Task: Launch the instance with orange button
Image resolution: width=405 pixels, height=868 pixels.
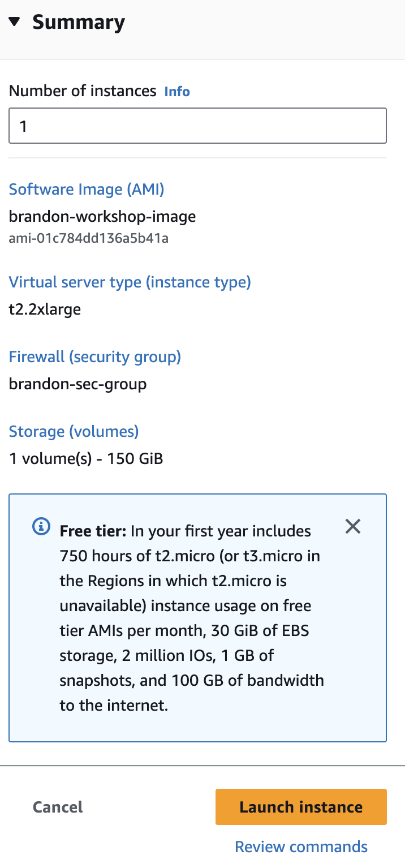Action: tap(301, 807)
